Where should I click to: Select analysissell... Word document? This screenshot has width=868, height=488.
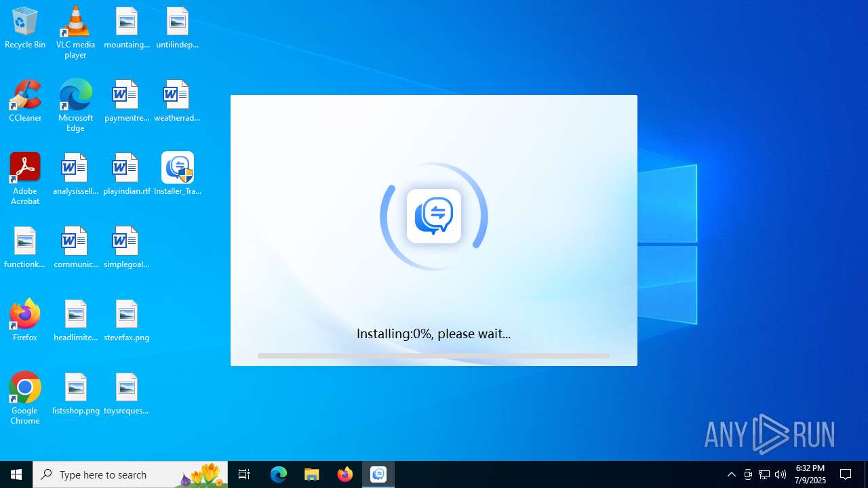(x=75, y=175)
